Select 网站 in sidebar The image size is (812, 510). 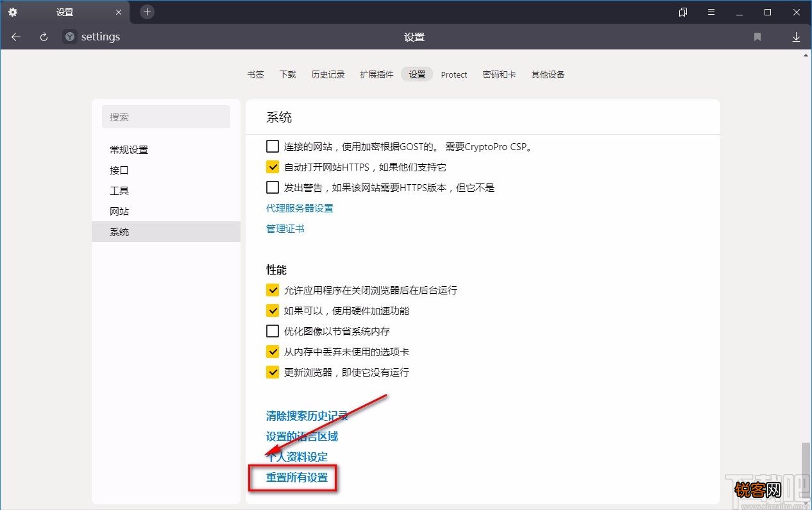[x=166, y=211]
